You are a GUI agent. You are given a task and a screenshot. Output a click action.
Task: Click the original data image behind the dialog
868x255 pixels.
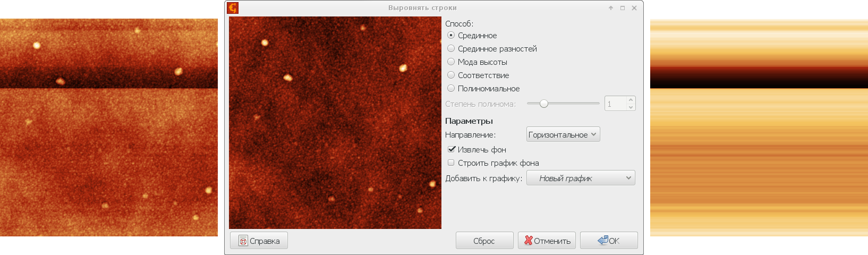[109, 127]
